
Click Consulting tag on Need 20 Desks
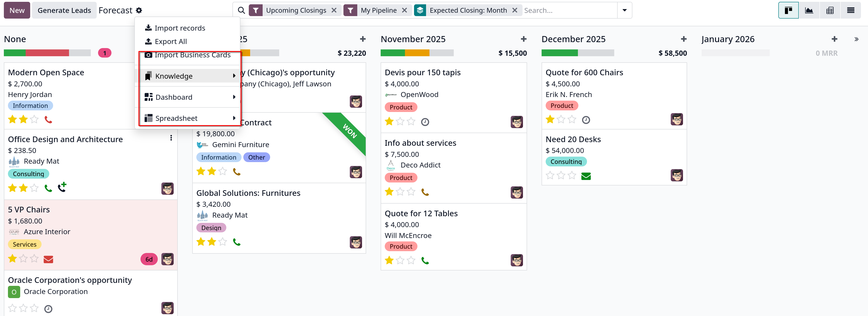point(566,162)
